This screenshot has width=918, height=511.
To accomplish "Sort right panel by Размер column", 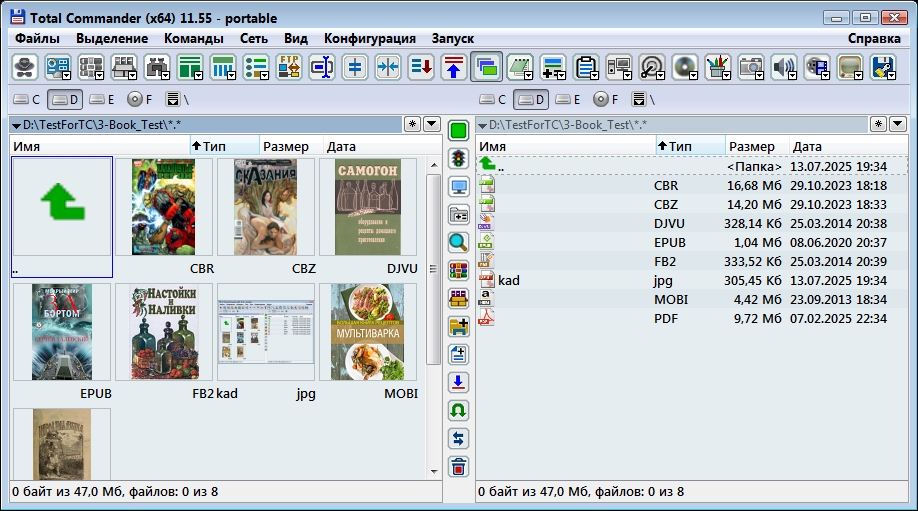I will coord(756,146).
